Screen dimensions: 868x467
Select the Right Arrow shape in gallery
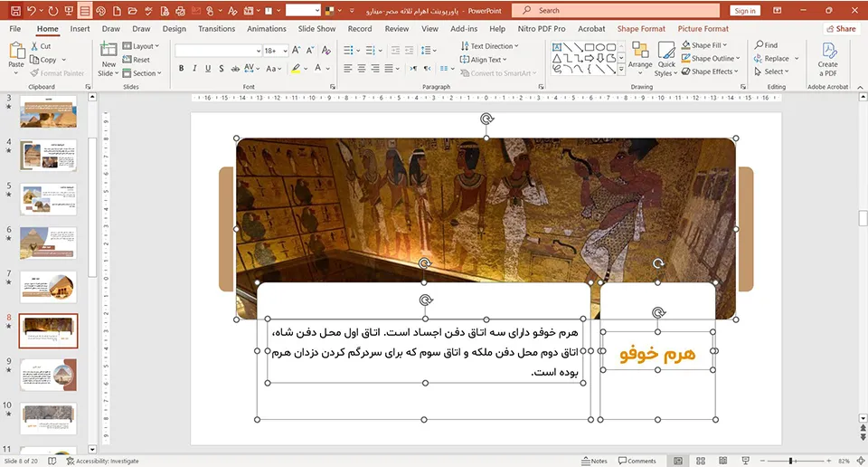(x=589, y=58)
